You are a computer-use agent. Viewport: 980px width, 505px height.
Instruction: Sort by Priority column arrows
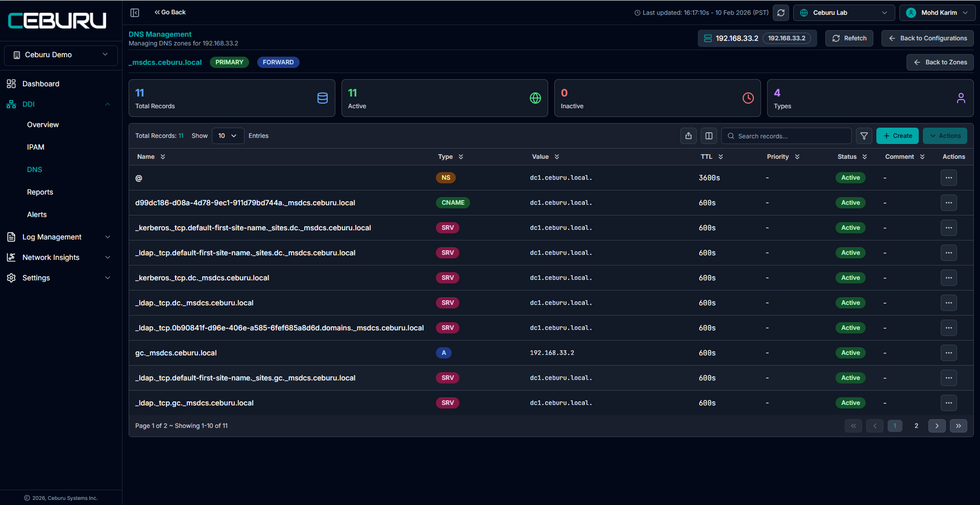coord(797,157)
